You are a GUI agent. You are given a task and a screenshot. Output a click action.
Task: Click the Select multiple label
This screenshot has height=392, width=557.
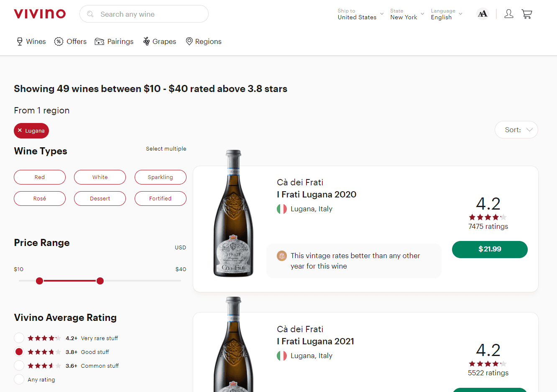click(x=166, y=149)
